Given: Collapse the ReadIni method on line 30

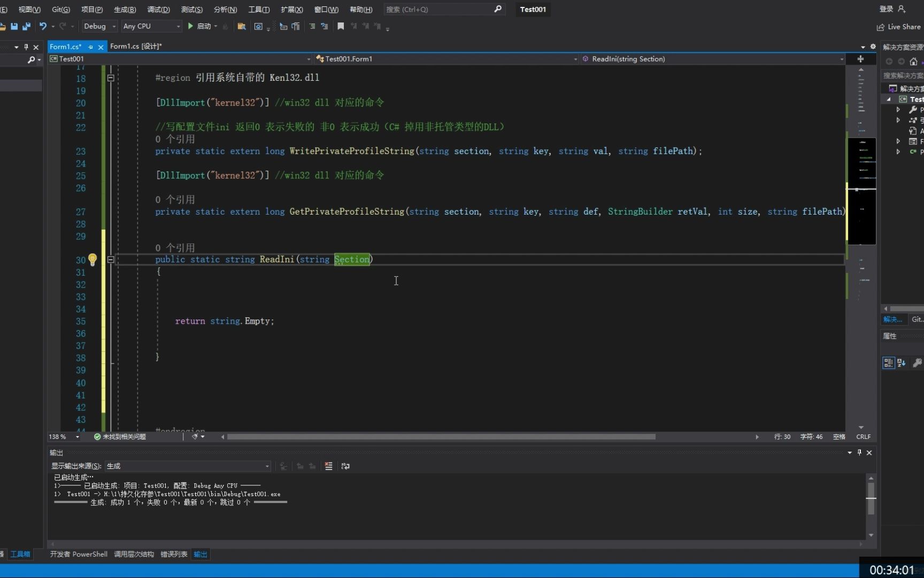Looking at the screenshot, I should [x=111, y=260].
